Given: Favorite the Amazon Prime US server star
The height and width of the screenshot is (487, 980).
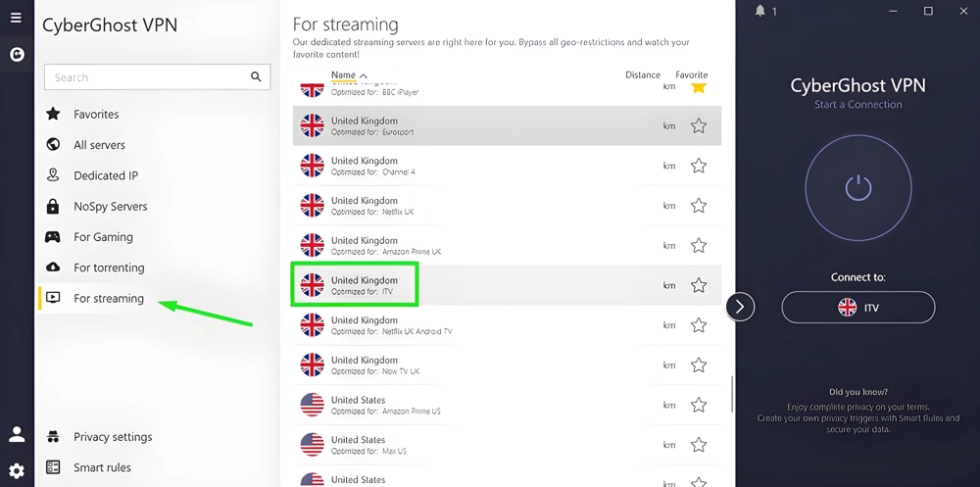Looking at the screenshot, I should [699, 405].
